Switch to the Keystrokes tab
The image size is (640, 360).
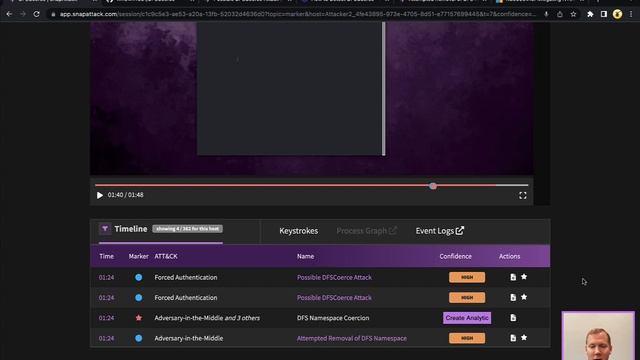tap(298, 231)
